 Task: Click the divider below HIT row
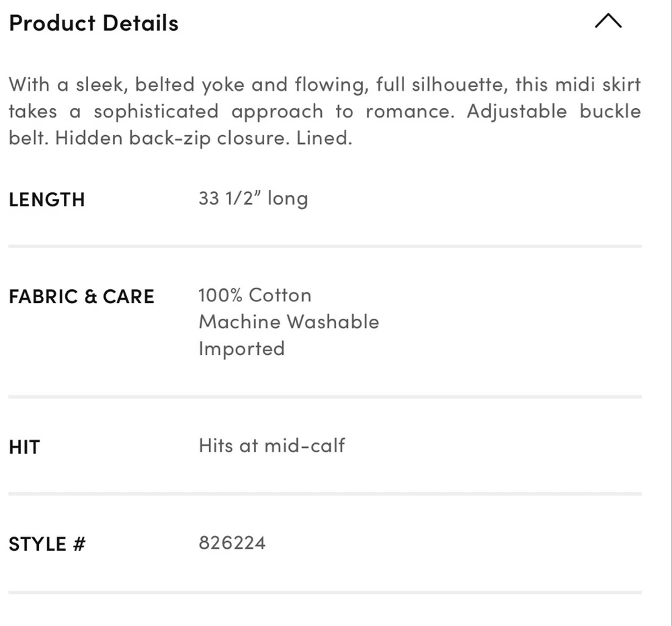click(325, 494)
